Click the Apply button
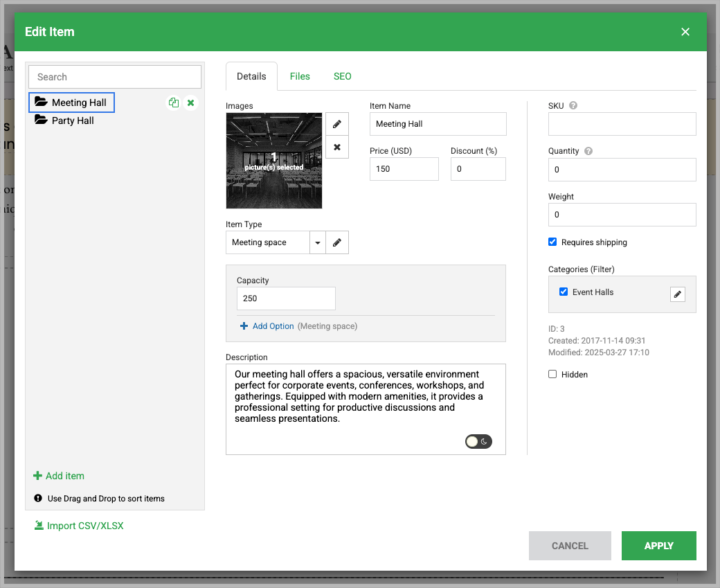 (658, 546)
